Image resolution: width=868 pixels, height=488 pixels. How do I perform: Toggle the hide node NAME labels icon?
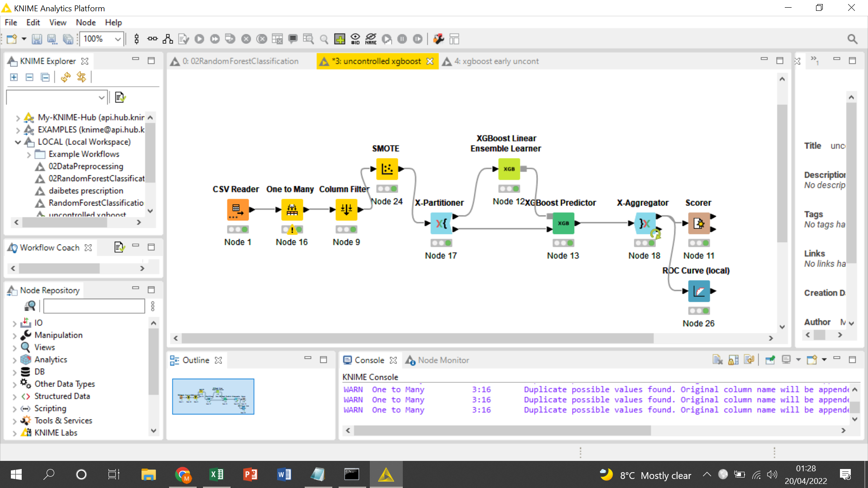click(x=371, y=39)
